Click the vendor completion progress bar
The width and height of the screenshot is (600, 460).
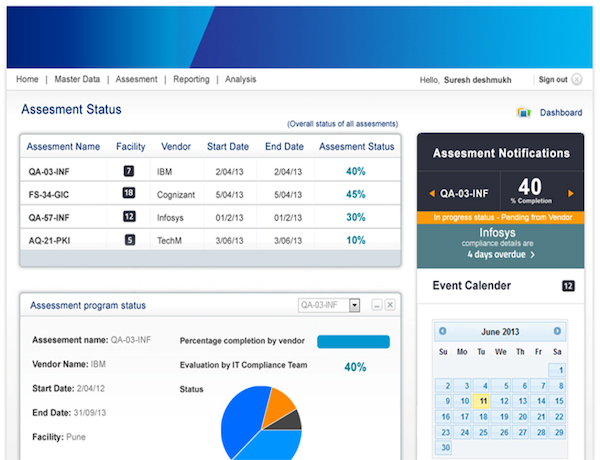tap(353, 342)
